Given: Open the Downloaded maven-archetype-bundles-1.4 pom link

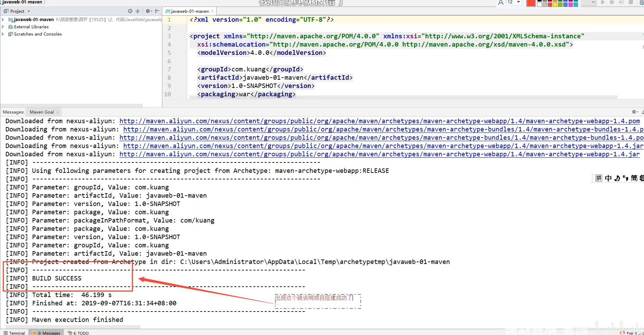Looking at the screenshot, I should [x=382, y=138].
